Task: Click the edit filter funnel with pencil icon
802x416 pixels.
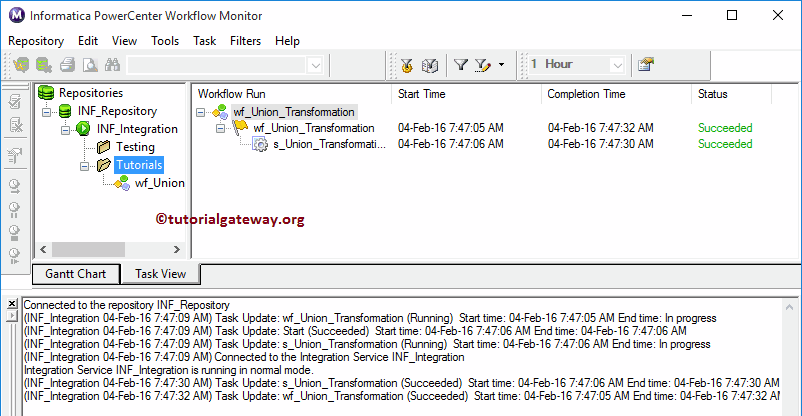Action: pyautogui.click(x=482, y=65)
